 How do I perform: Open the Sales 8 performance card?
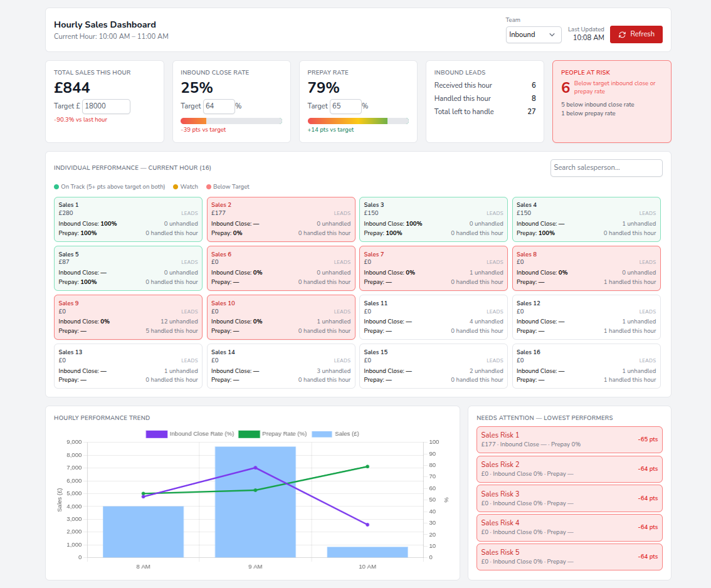[x=586, y=268]
